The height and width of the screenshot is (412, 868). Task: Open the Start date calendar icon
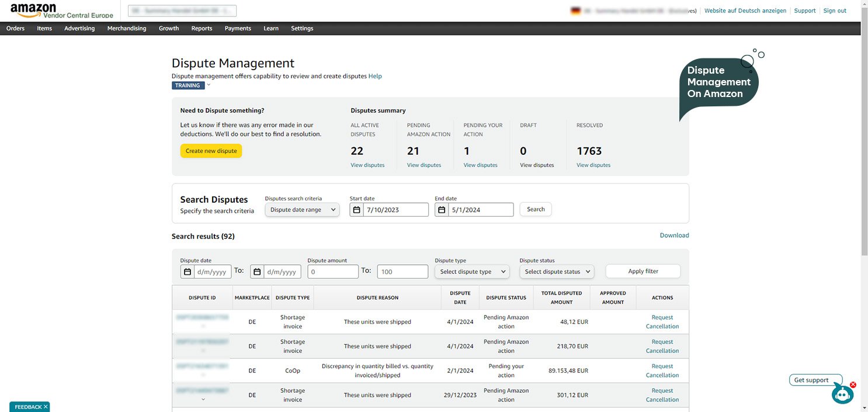point(356,210)
